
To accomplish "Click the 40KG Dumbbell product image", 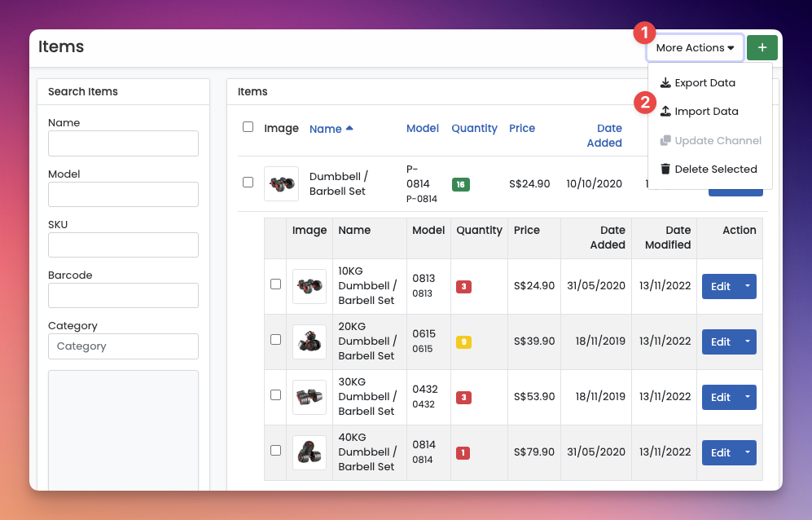I will pos(309,452).
